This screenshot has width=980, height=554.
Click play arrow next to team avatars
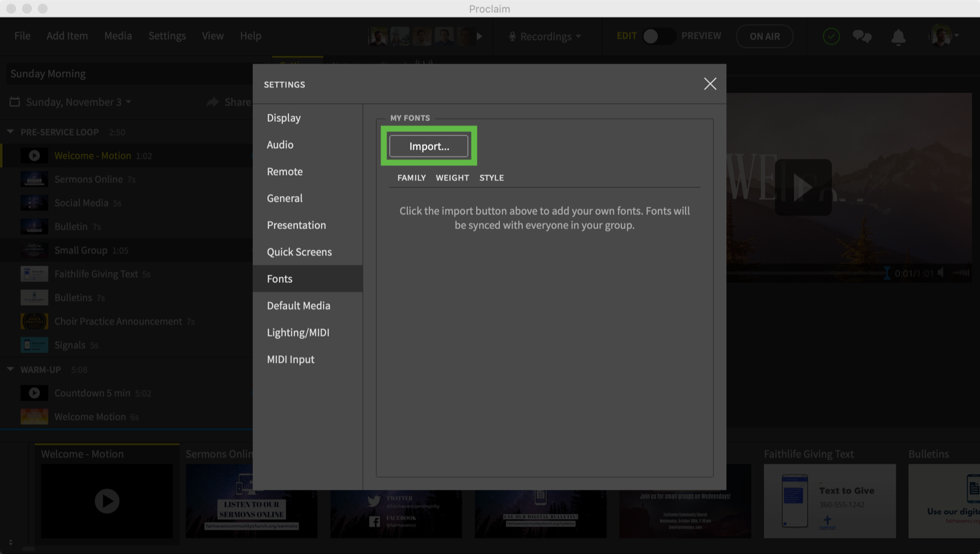480,36
